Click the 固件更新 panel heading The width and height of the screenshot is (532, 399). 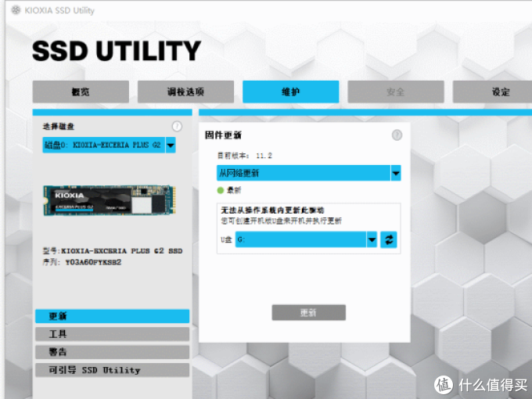223,135
